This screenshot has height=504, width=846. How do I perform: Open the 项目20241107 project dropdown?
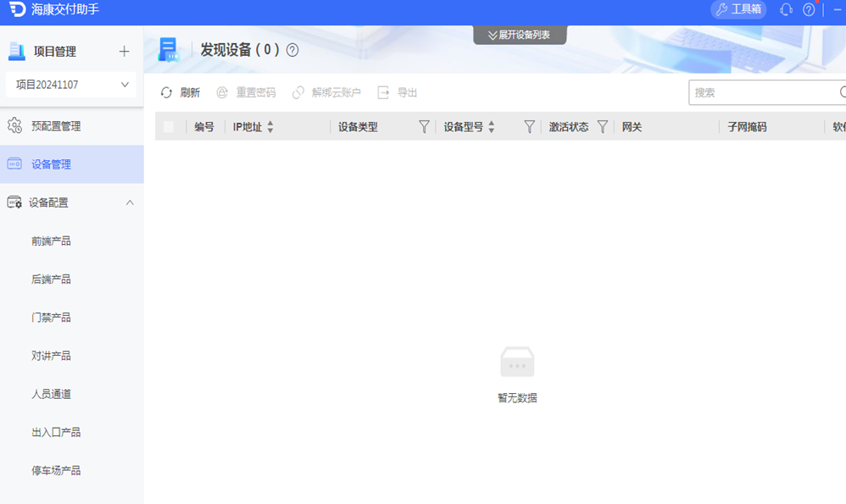click(71, 85)
